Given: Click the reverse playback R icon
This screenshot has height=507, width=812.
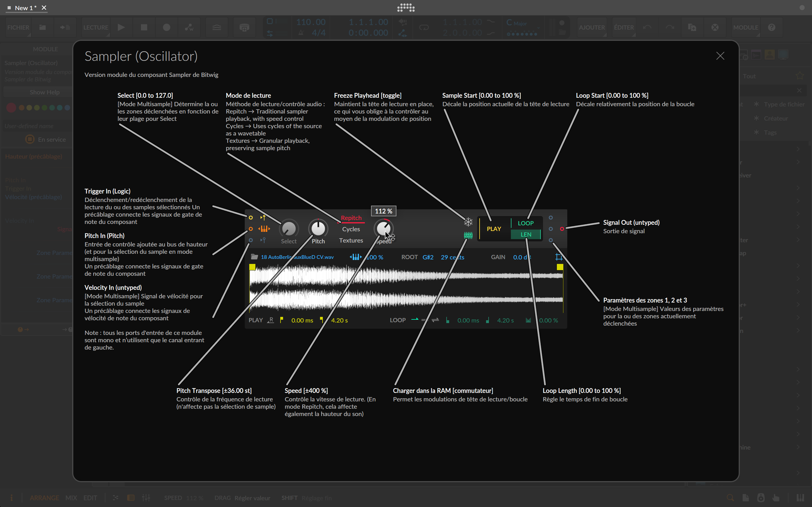Looking at the screenshot, I should [x=270, y=320].
